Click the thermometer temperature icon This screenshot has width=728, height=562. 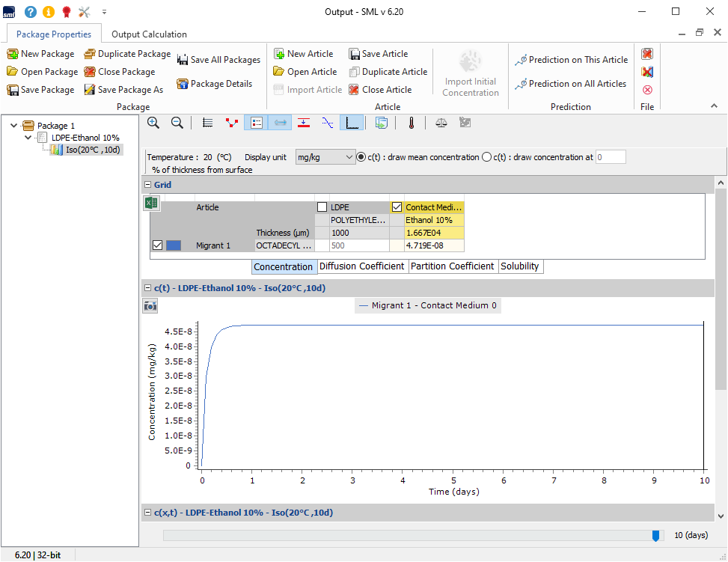(x=411, y=123)
